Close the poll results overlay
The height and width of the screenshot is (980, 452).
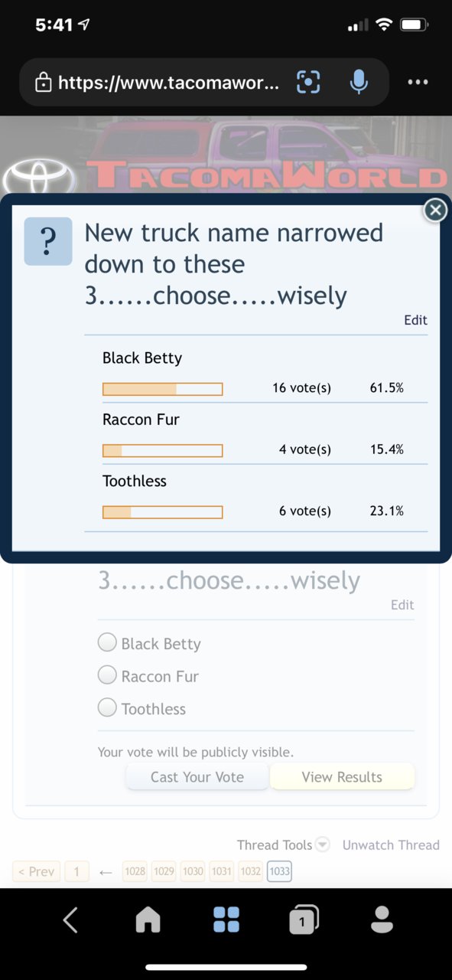point(435,210)
